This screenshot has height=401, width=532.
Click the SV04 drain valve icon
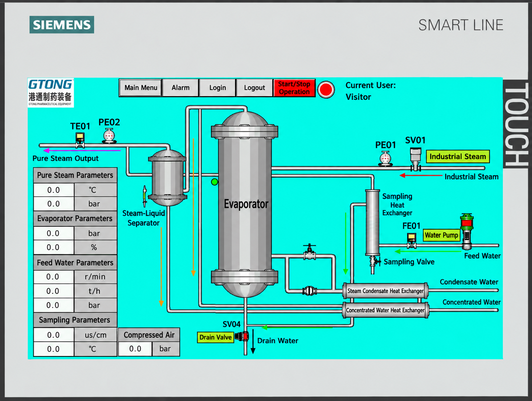point(243,336)
